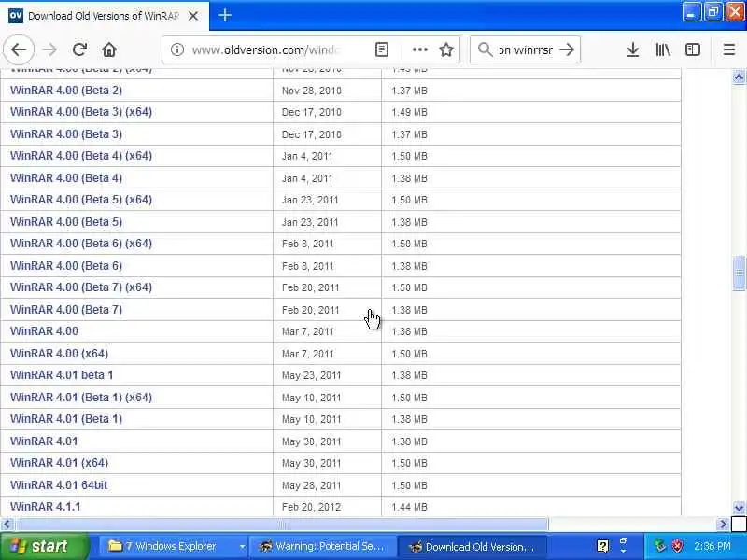Open WinRAR 4.00 (Beta 2) link
The height and width of the screenshot is (560, 747).
(66, 90)
